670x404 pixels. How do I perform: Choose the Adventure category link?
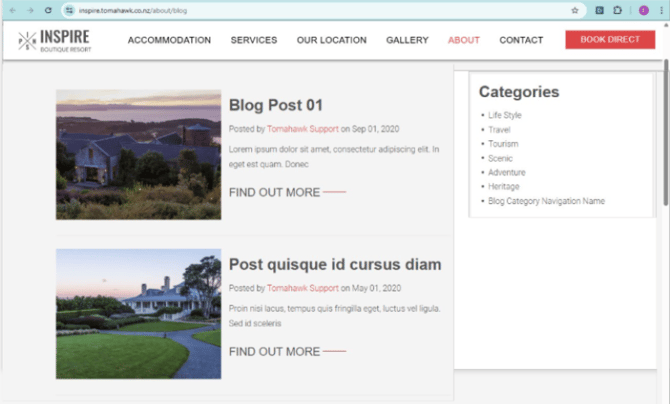(x=506, y=172)
